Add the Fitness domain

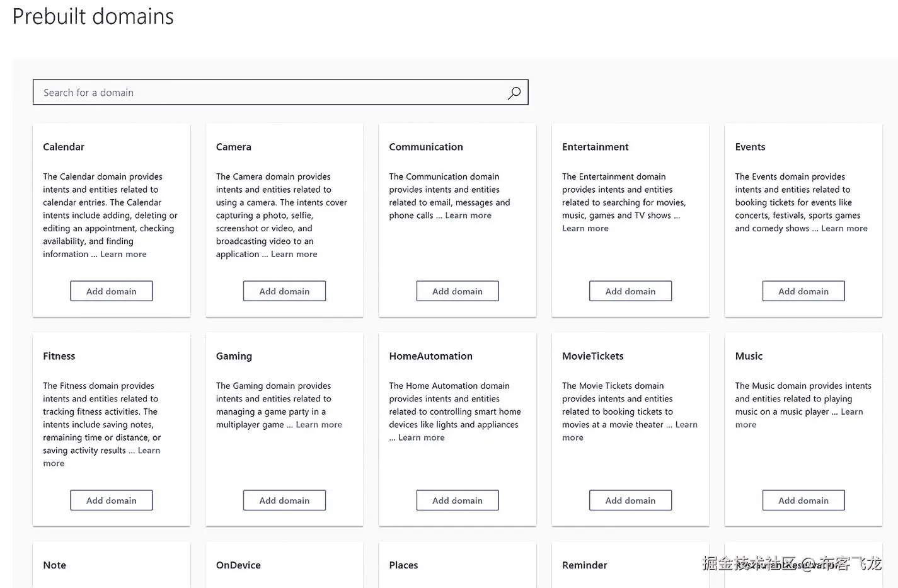(x=112, y=500)
